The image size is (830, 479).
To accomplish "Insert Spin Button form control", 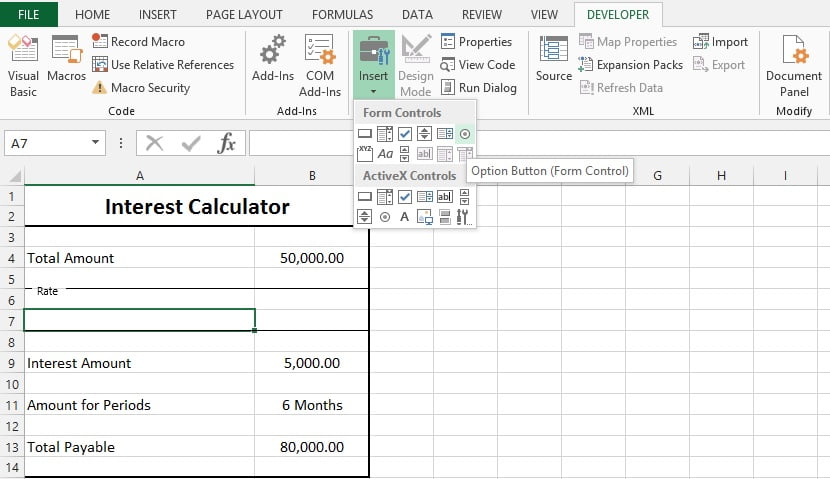I will point(425,134).
